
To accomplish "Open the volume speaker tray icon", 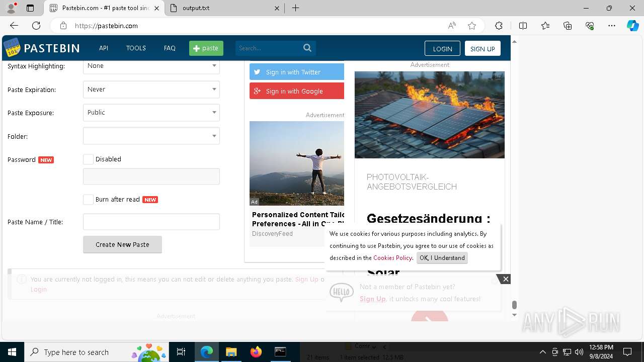I will (579, 352).
